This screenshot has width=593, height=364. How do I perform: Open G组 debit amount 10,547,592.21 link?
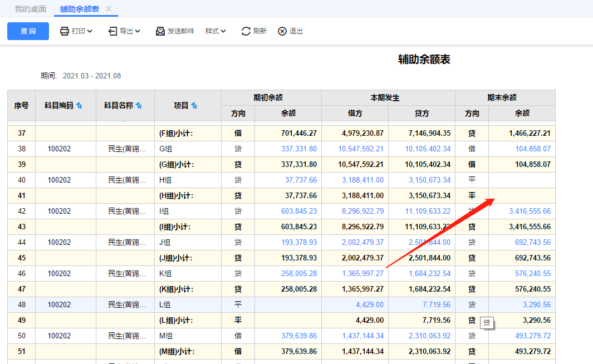[361, 149]
